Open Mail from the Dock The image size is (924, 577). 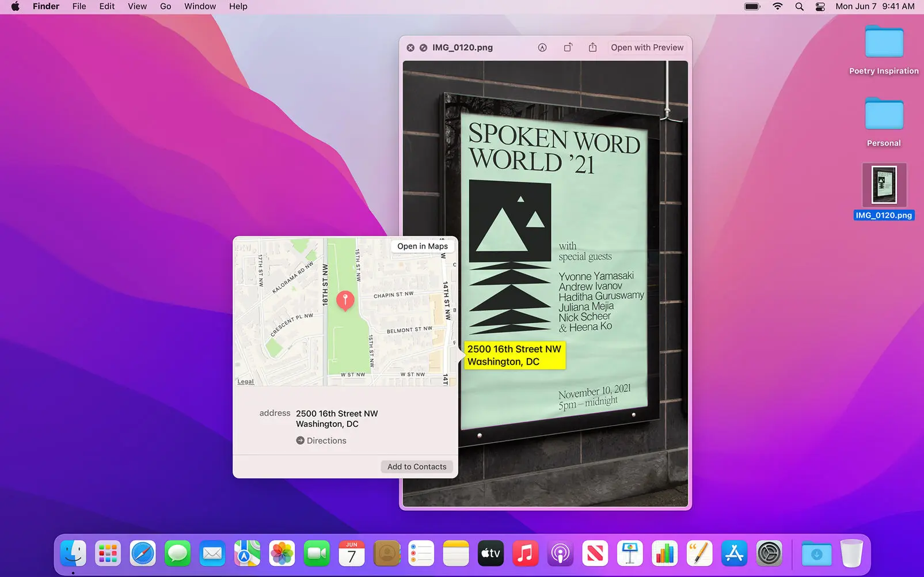coord(212,554)
